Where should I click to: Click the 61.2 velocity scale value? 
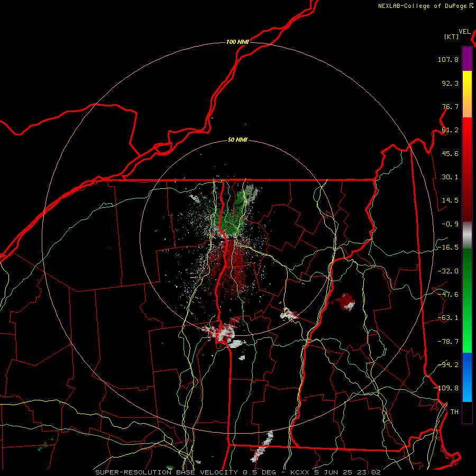tap(450, 130)
